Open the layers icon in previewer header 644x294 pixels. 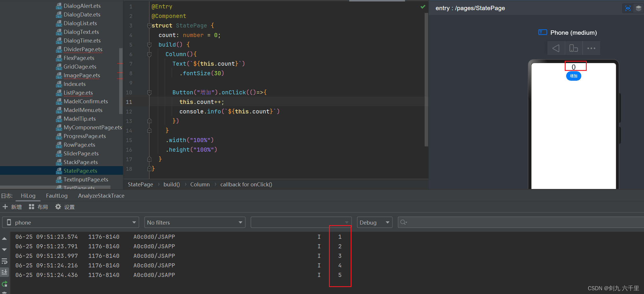(639, 8)
